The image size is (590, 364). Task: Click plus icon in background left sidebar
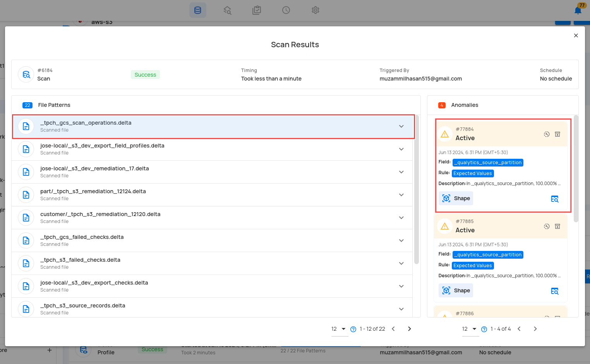click(50, 350)
